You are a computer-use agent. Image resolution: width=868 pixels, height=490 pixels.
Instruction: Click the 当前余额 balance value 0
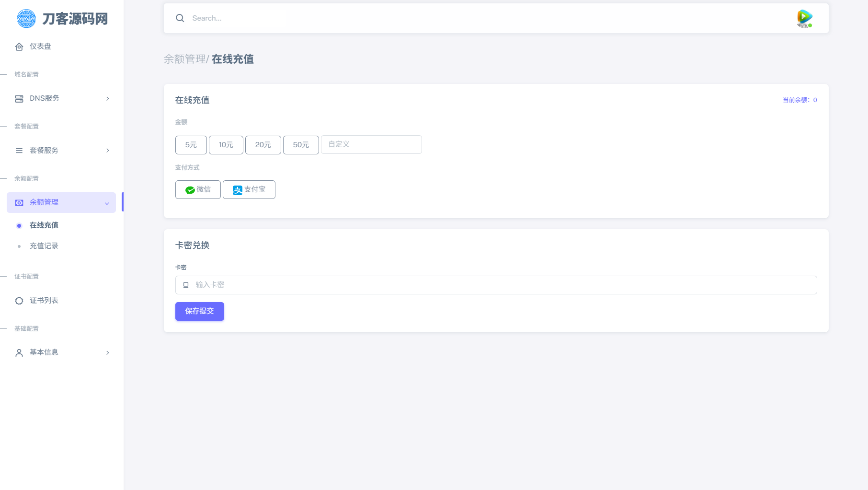[815, 100]
